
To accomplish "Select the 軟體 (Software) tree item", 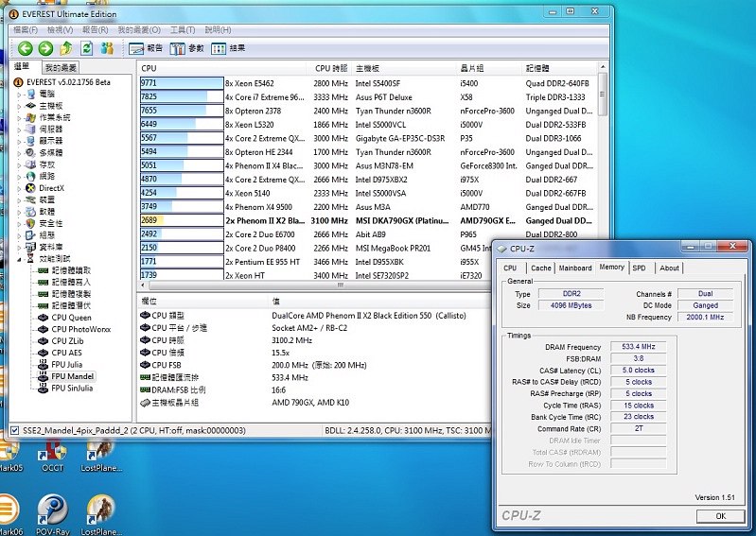I will tap(46, 212).
